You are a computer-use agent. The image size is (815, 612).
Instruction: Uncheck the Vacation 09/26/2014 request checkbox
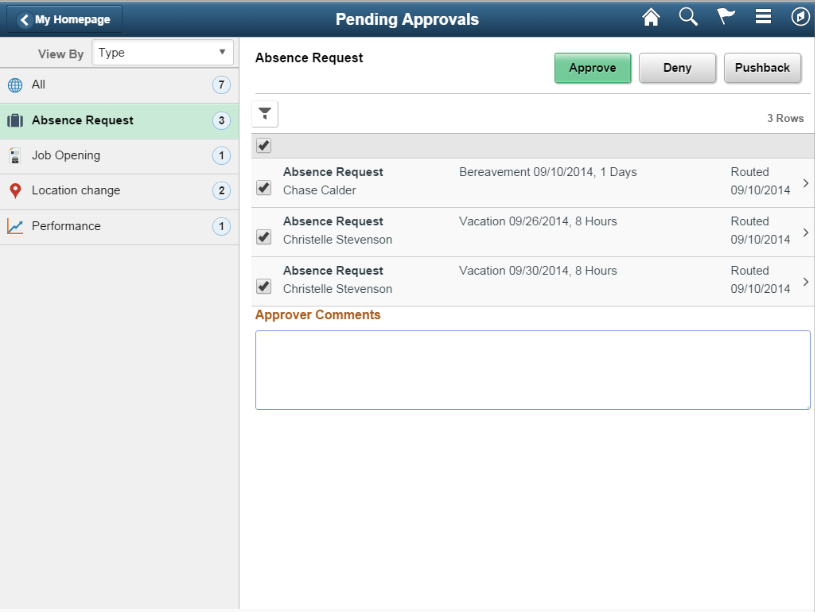click(263, 237)
